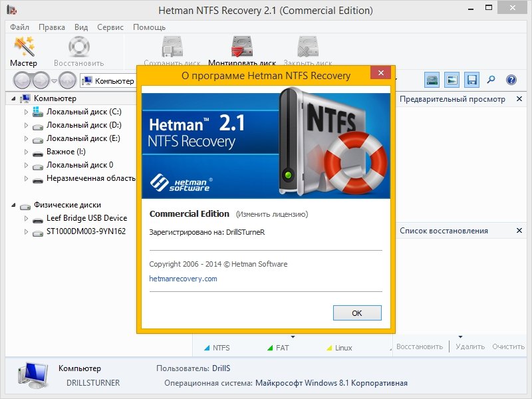Click the floppy disk save icon in the right toolbar
Viewport: 532px width, 399px height.
pyautogui.click(x=472, y=80)
